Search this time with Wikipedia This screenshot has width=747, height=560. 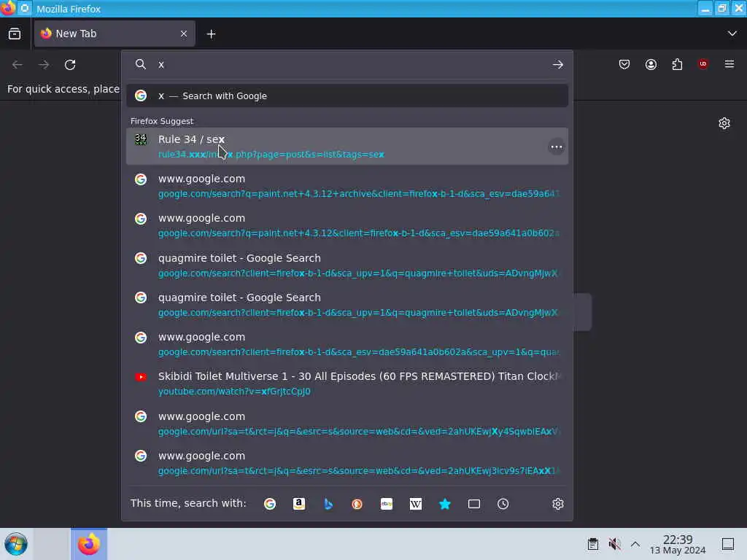[x=415, y=504]
